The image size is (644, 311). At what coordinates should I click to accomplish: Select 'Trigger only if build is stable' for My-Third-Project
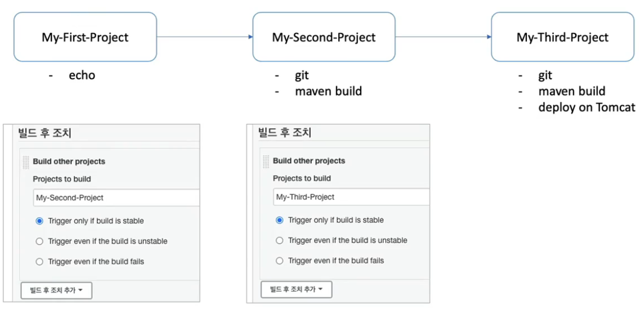(x=280, y=220)
